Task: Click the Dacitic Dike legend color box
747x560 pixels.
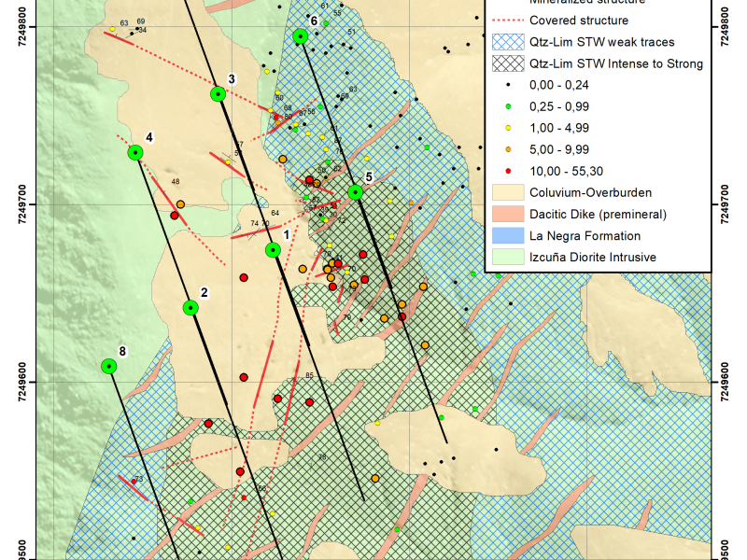Action: click(505, 215)
